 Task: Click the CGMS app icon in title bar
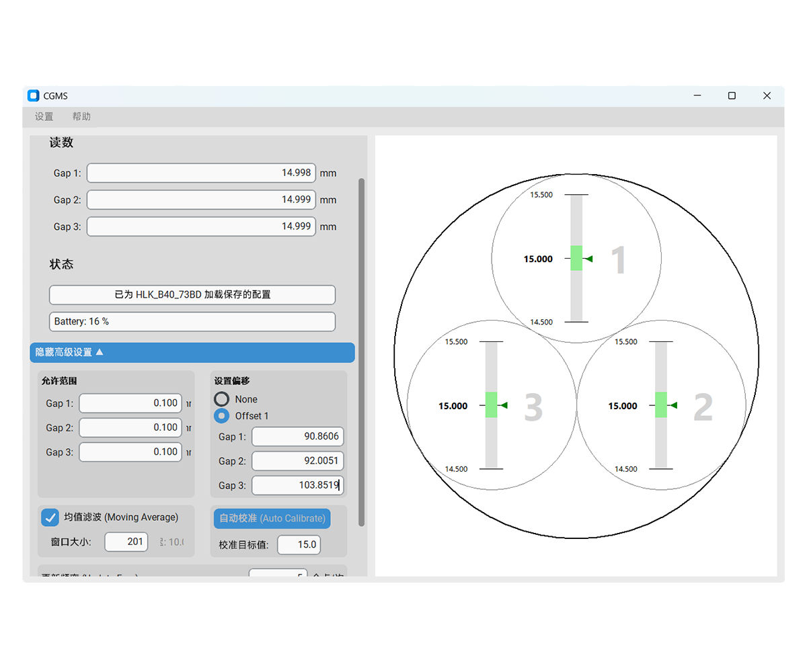[x=33, y=96]
